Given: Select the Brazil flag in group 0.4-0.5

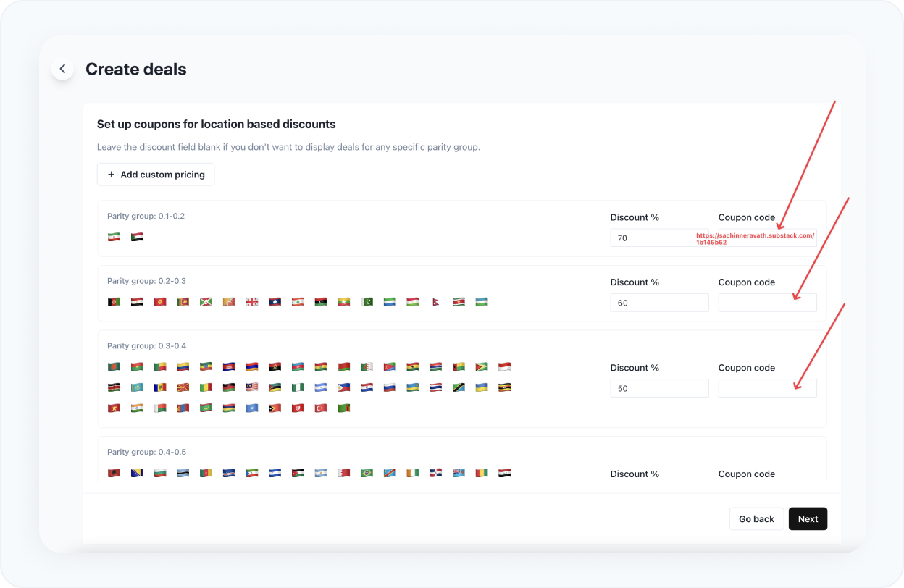Looking at the screenshot, I should (x=367, y=472).
